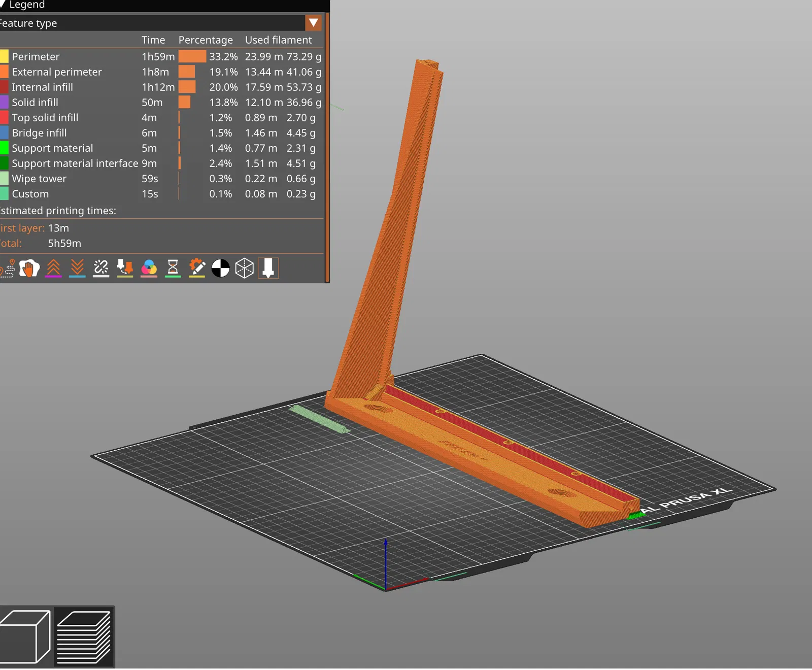The width and height of the screenshot is (812, 670).
Task: Switch to sliced layers preview
Action: 84,637
